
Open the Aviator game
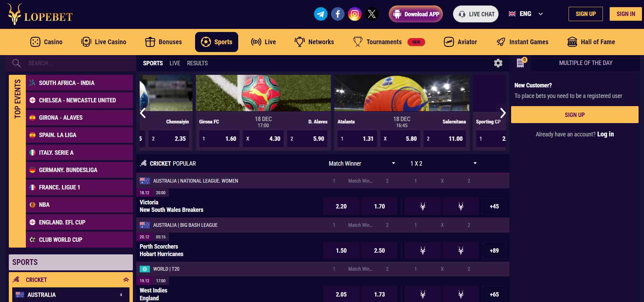tap(460, 42)
